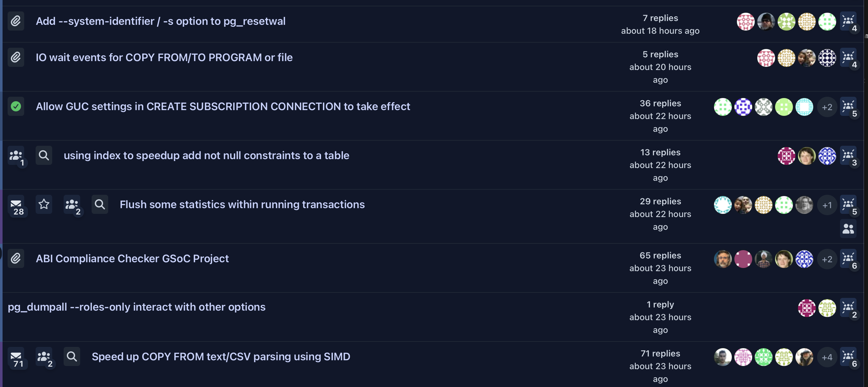868x387 pixels.
Task: Expand the +1 avatar on the Flush statistics row
Action: tap(828, 205)
